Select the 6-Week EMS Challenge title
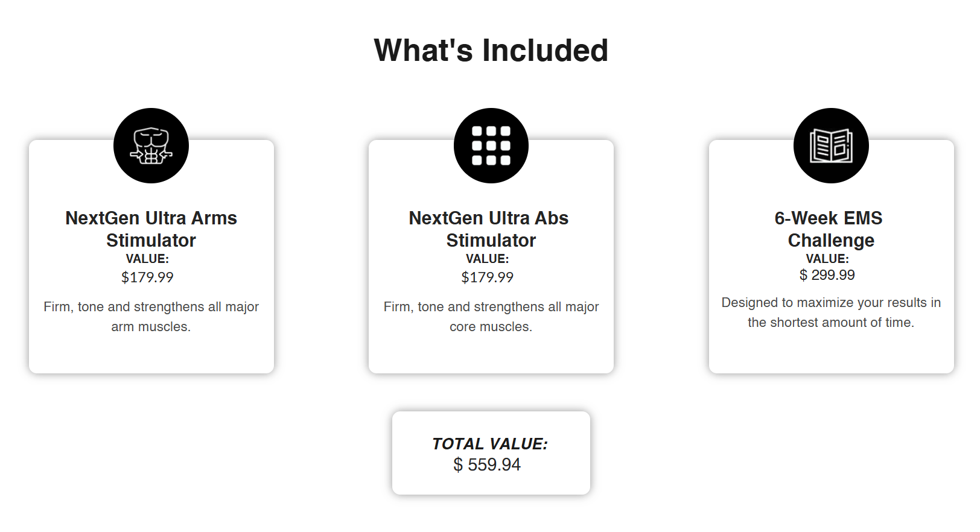Image resolution: width=980 pixels, height=532 pixels. 829,229
